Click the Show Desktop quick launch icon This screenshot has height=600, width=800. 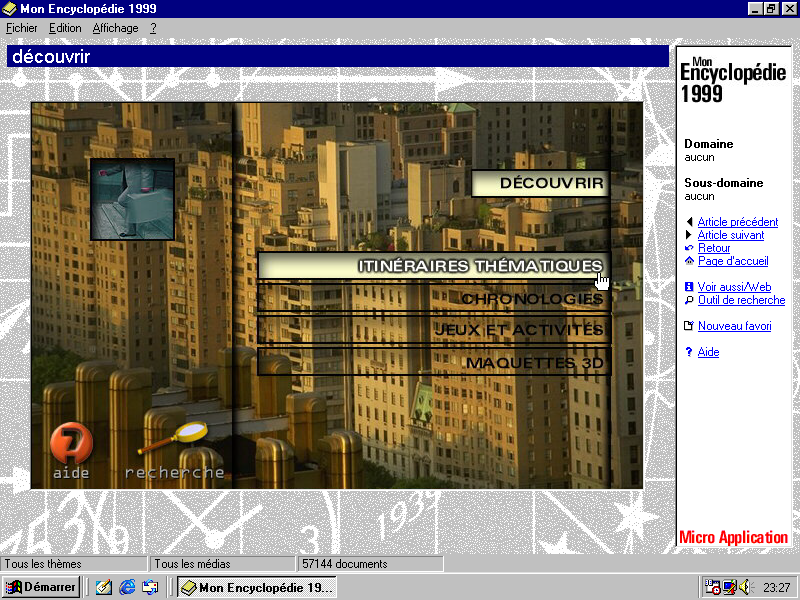tap(103, 587)
